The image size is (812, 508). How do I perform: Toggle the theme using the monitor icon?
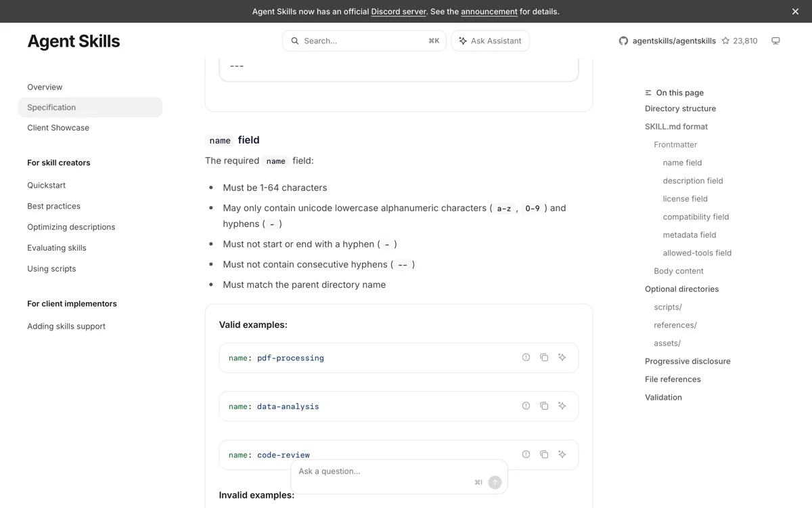click(775, 41)
